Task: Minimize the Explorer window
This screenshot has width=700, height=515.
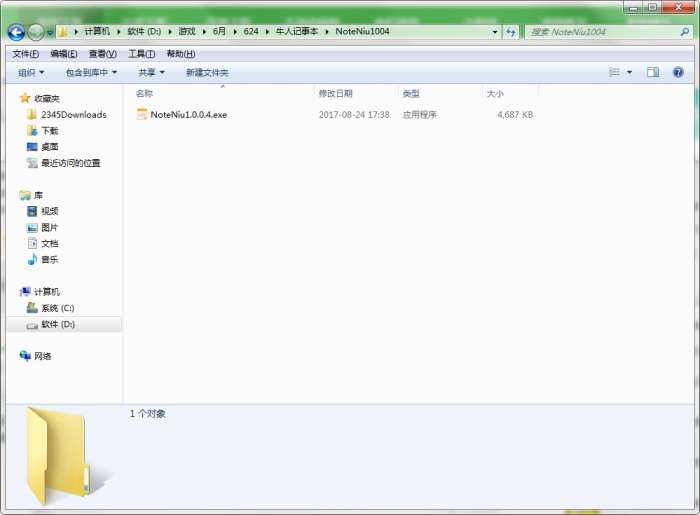Action: click(x=633, y=8)
